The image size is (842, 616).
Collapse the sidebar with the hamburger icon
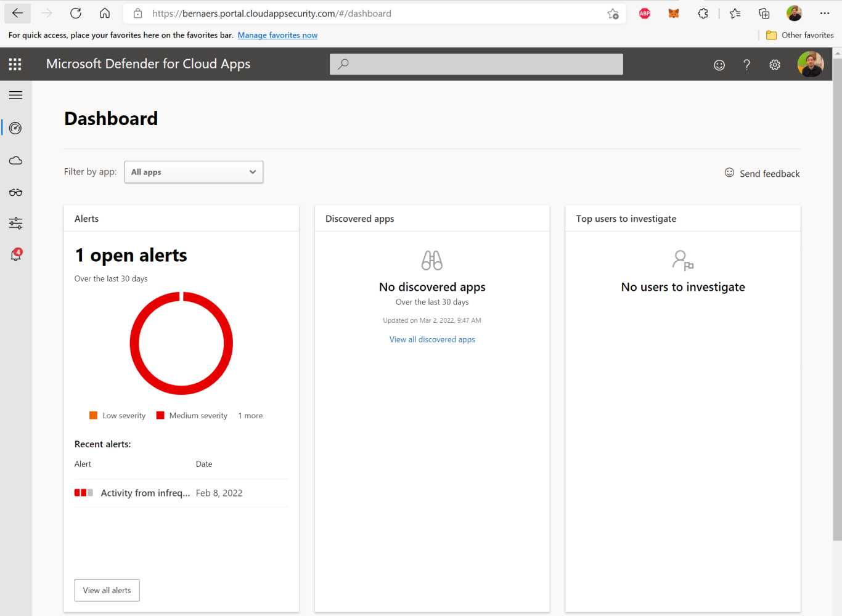pos(15,95)
